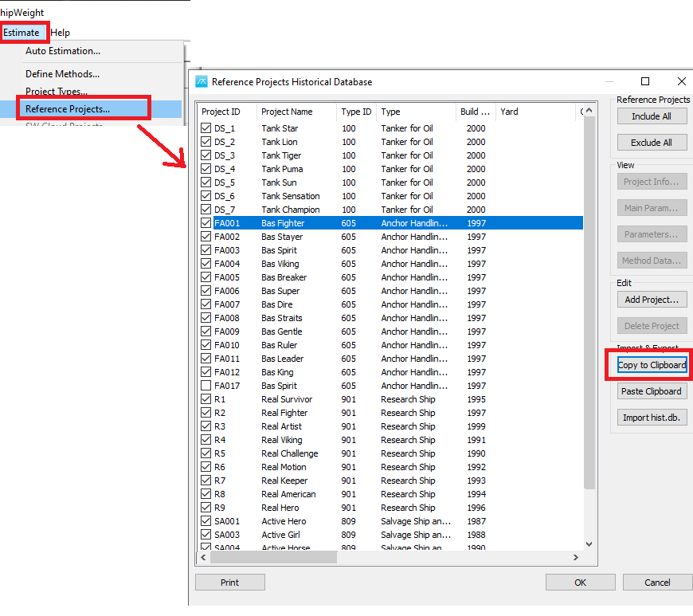Image resolution: width=693 pixels, height=616 pixels.
Task: Enable the unchecked FA017 Bas Spirit checkbox
Action: tap(206, 386)
